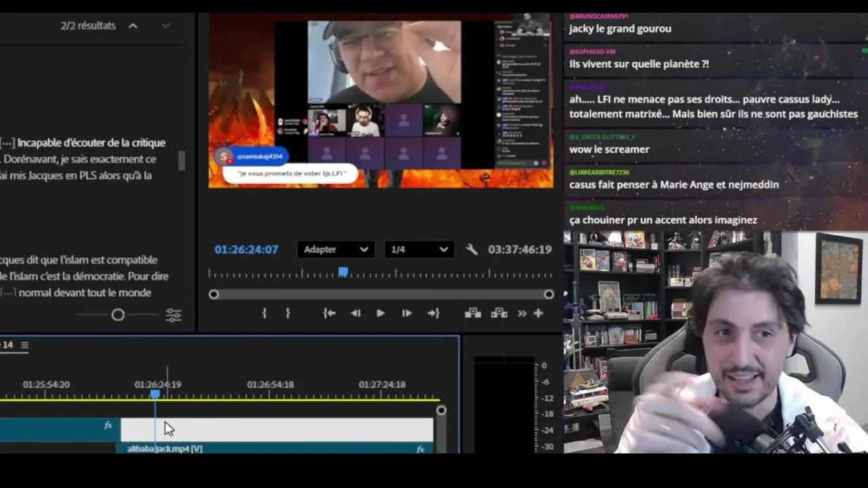868x488 pixels.
Task: Go to next search result arrow
Action: click(165, 26)
